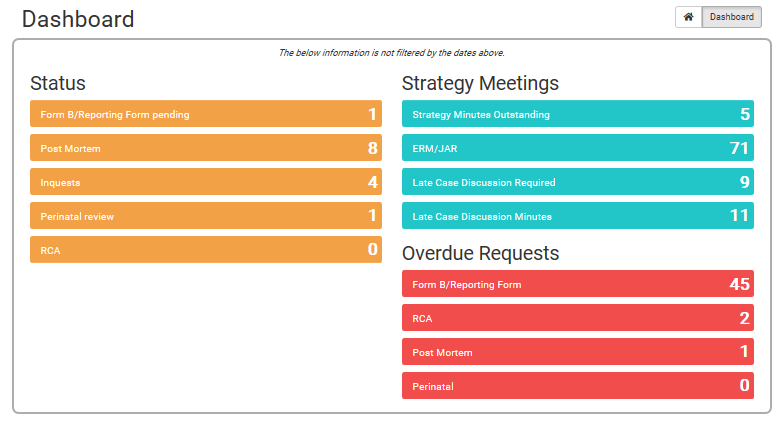Open the orange Post Mortem status bar
Screen dimensions: 783x425
point(205,148)
